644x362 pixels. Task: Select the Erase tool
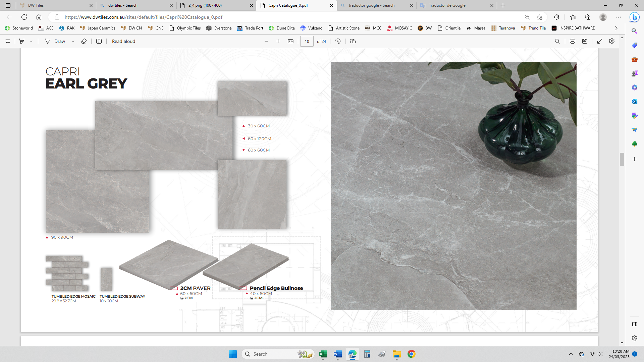(x=84, y=41)
